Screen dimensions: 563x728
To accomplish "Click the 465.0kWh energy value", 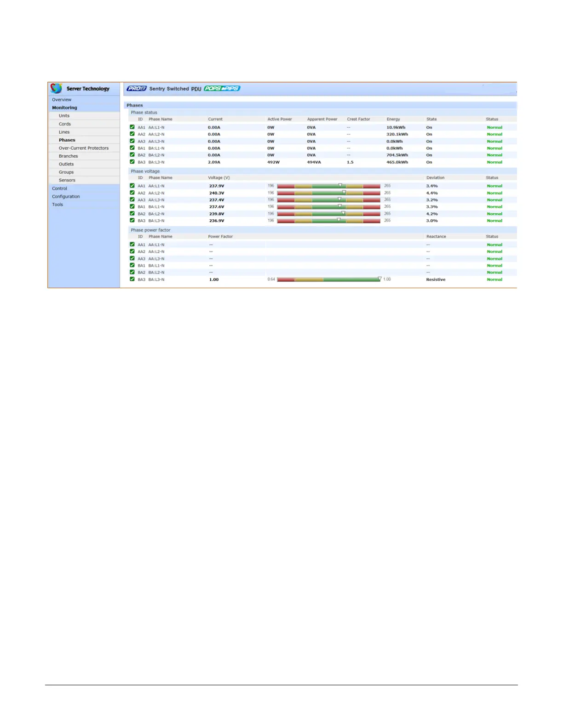I will coord(397,162).
